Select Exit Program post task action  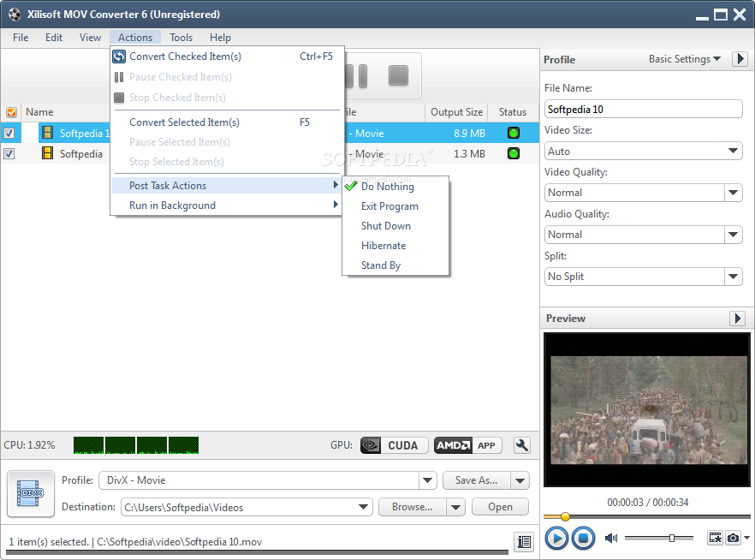(395, 206)
